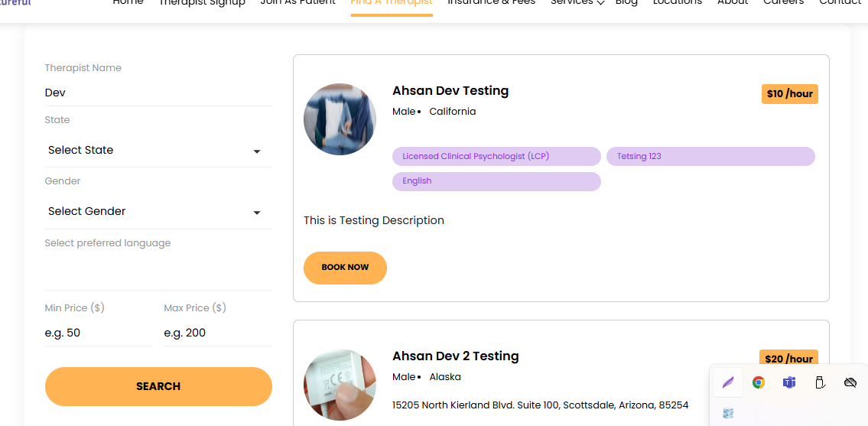Expand the Services menu chevron

click(x=600, y=3)
